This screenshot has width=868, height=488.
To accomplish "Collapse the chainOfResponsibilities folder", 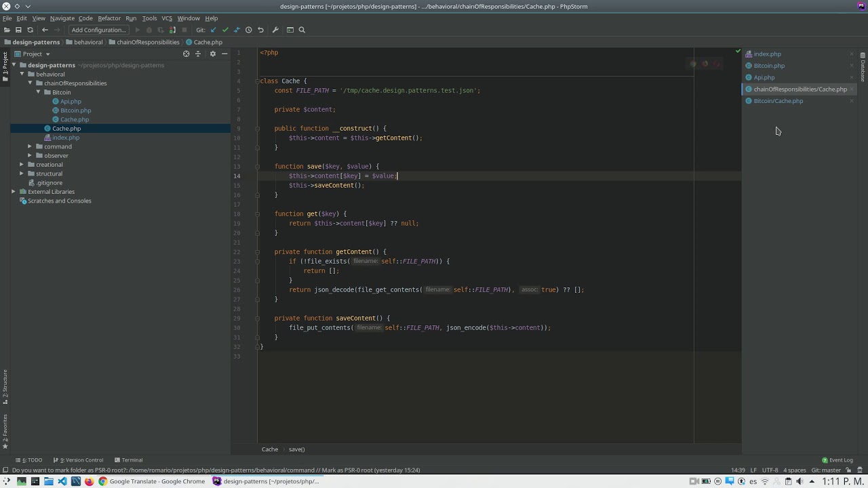I will pyautogui.click(x=30, y=83).
